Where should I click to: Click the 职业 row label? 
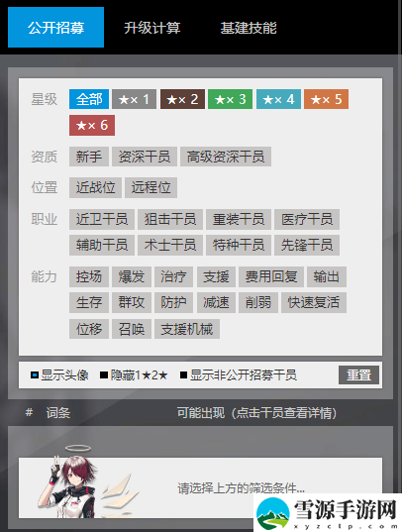point(45,219)
